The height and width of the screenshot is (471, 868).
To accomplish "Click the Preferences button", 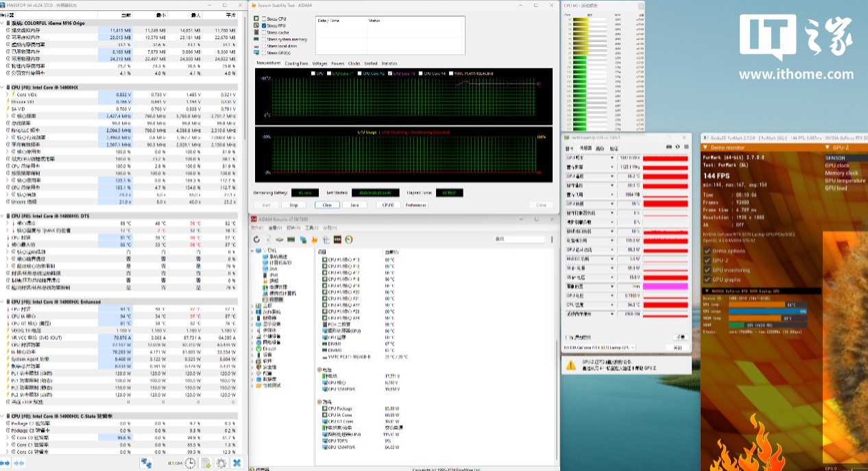I will 415,204.
